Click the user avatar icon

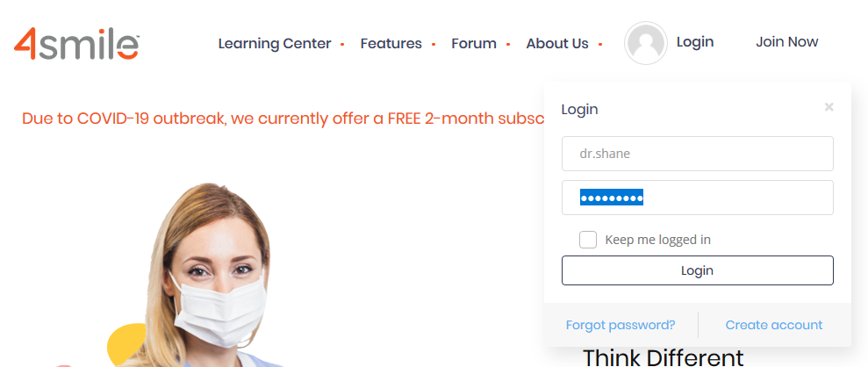(x=645, y=43)
